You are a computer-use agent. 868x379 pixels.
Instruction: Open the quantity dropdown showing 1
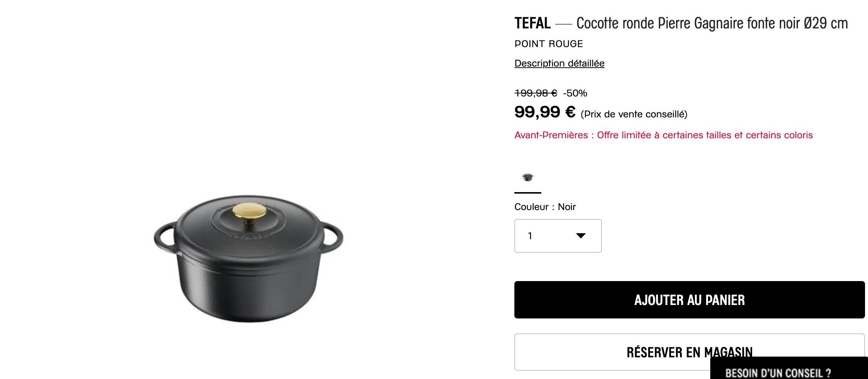[x=557, y=236]
